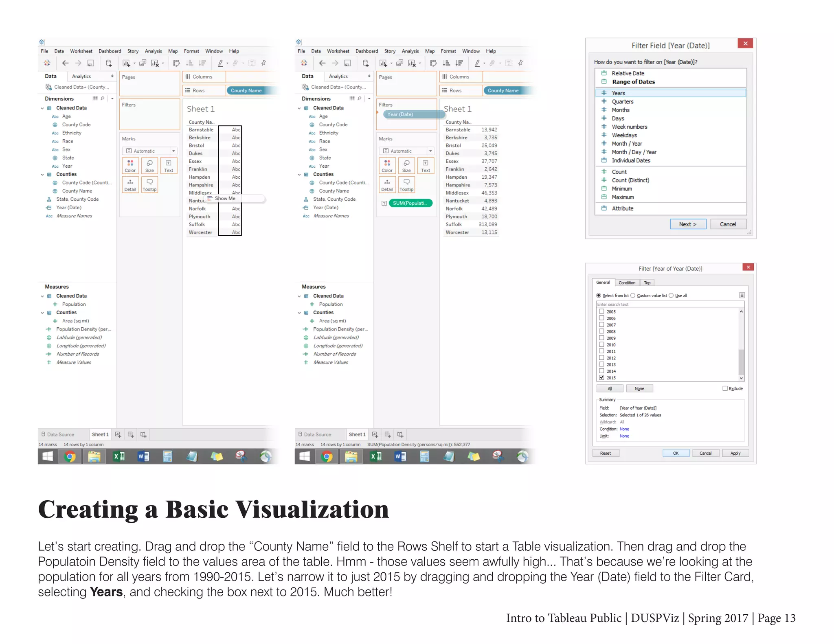
Task: Click New Dashboard tab icon in right window bottom bar
Action: 388,434
